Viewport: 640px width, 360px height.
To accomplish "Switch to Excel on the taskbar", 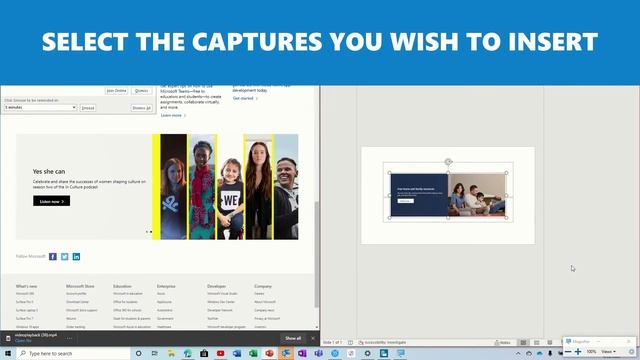I will pos(253,353).
